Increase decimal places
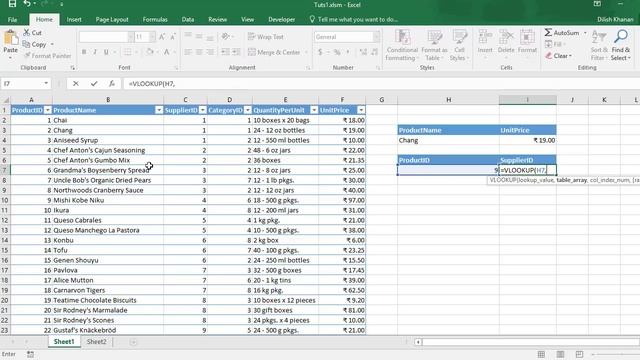Image resolution: width=640 pixels, height=360 pixels. click(363, 52)
